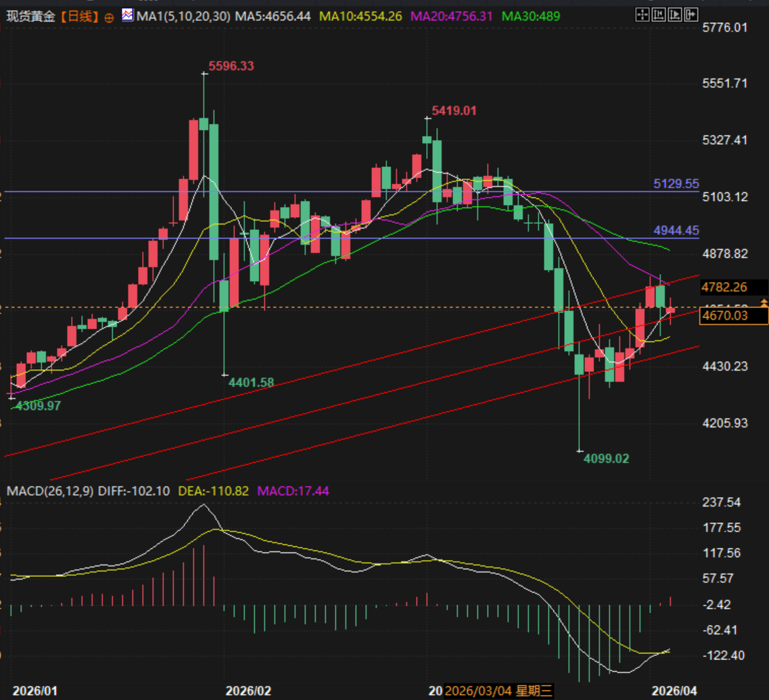The height and width of the screenshot is (700, 769).
Task: Click the MA30 green value label
Action: point(531,16)
